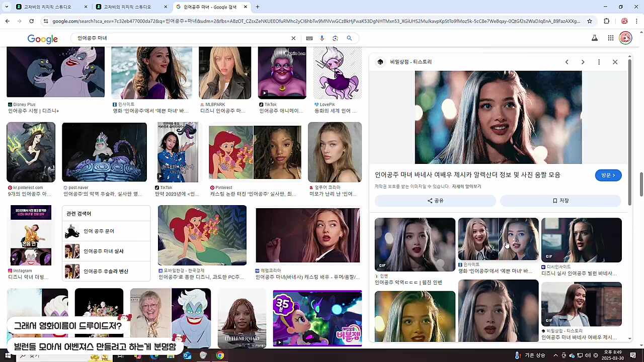Click the 공유 share button
The height and width of the screenshot is (362, 644).
[435, 201]
